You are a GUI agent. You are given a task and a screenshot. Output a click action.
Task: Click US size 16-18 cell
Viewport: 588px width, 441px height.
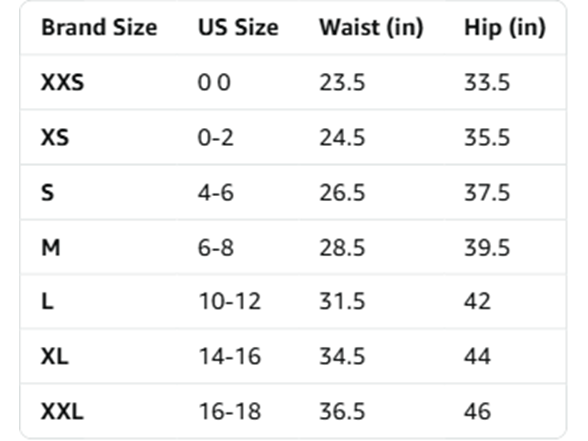230,411
